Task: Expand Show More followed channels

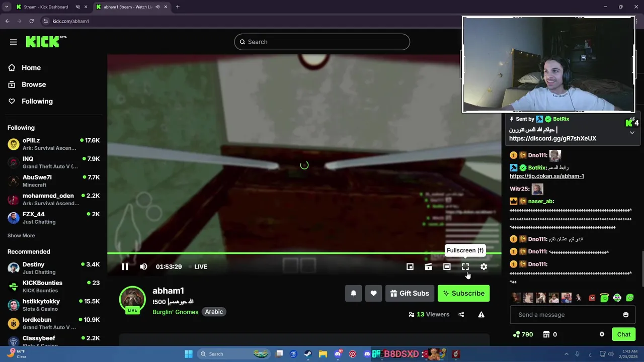Action: tap(21, 235)
